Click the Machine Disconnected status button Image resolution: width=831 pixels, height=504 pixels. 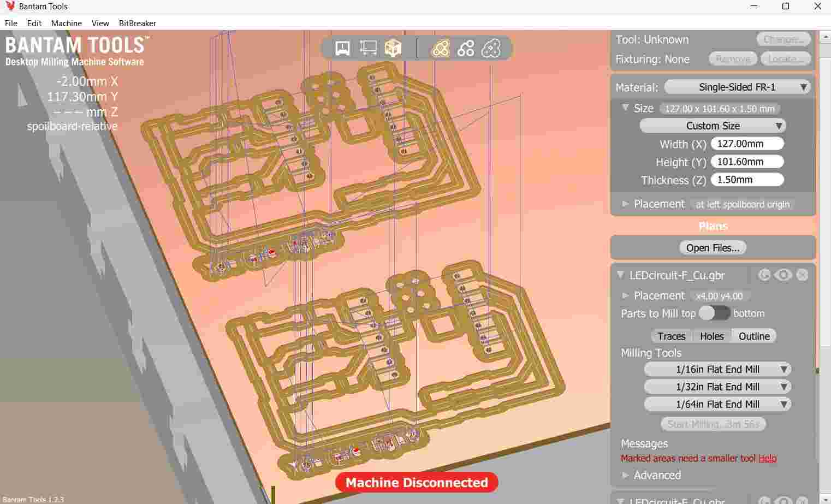click(x=417, y=482)
